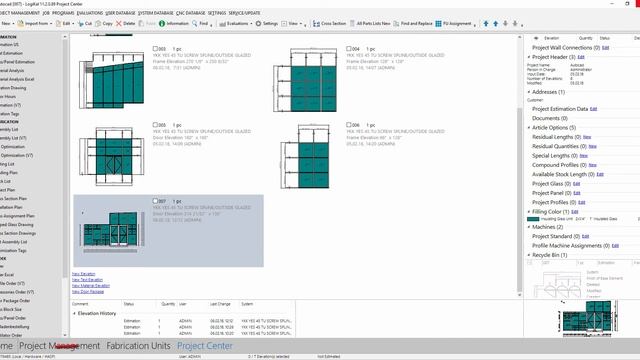The image size is (640, 360).
Task: Open the JOB menu
Action: [46, 13]
